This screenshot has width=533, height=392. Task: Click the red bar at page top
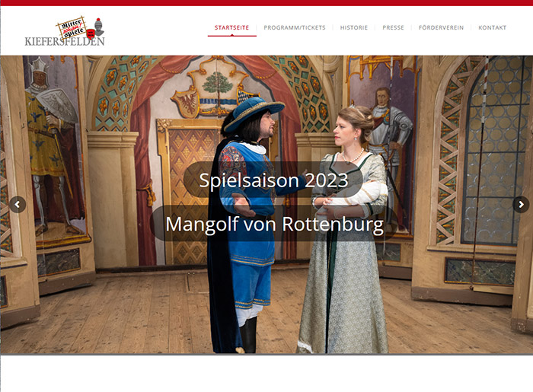(266, 3)
